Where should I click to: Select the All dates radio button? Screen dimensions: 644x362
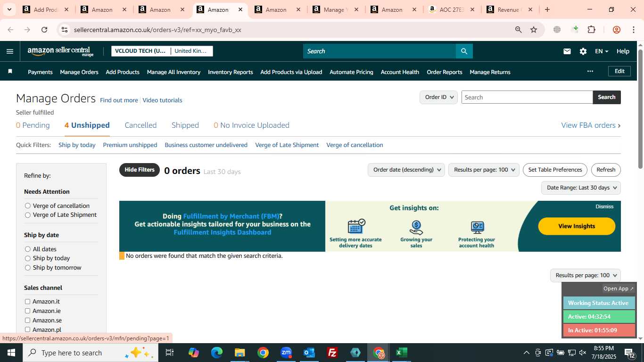coord(28,249)
